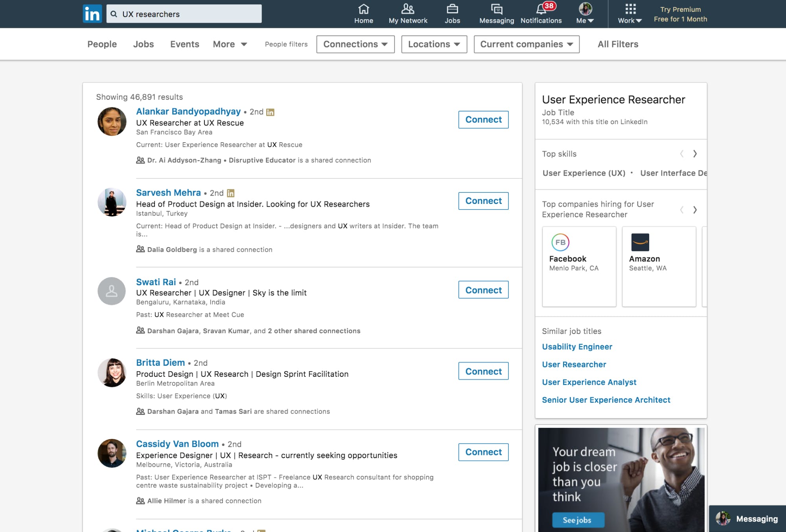Open Usability Engineer job title link
The height and width of the screenshot is (532, 786).
coord(577,347)
